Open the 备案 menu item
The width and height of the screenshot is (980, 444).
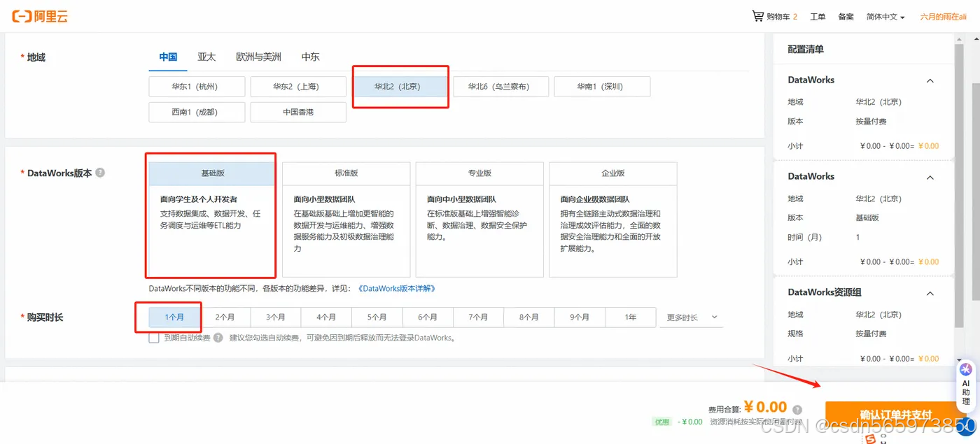coord(845,15)
